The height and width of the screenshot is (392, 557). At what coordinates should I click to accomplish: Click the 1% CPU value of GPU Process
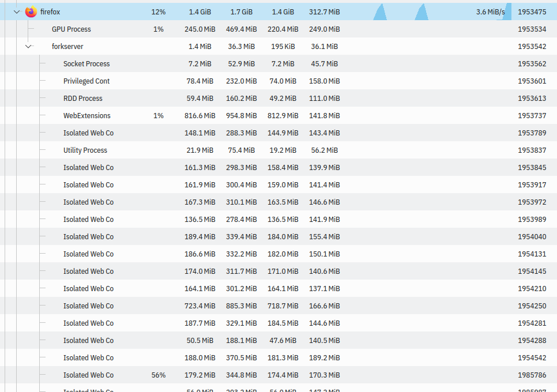click(159, 29)
